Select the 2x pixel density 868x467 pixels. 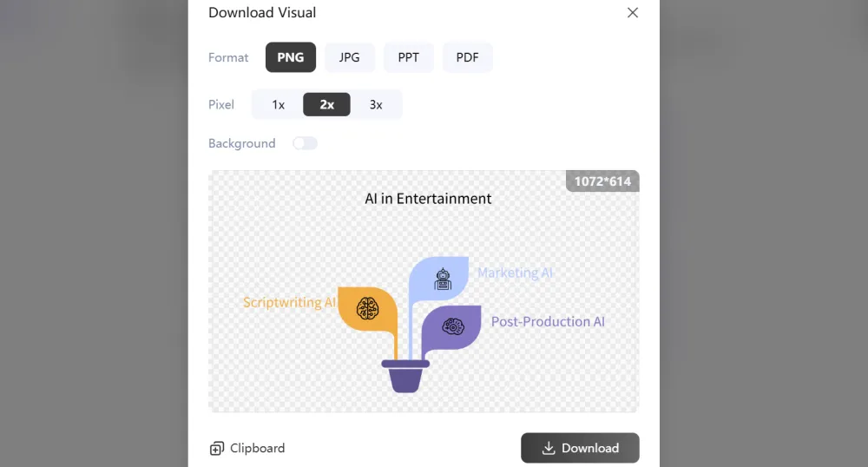pos(326,104)
